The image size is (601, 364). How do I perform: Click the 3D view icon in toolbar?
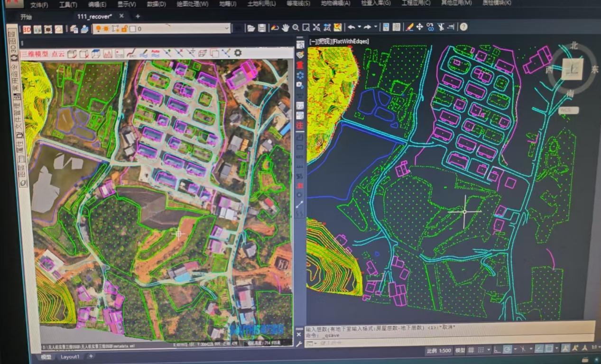[27, 29]
